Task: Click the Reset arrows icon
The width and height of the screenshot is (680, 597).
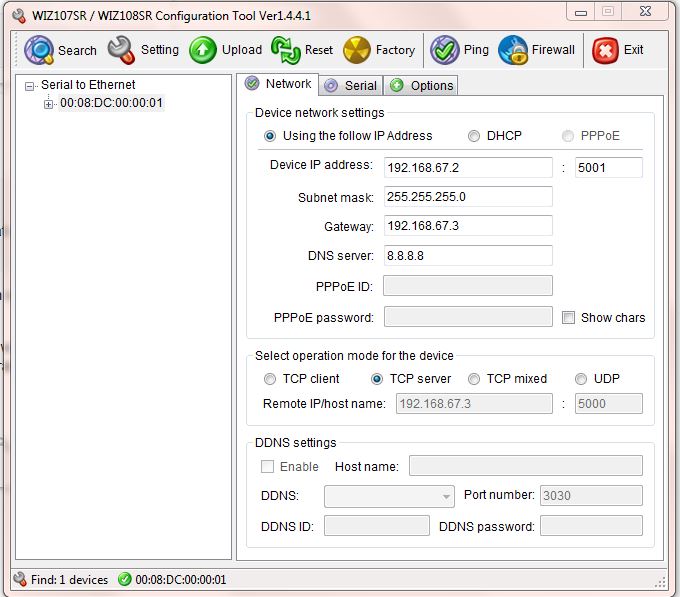Action: [x=285, y=50]
